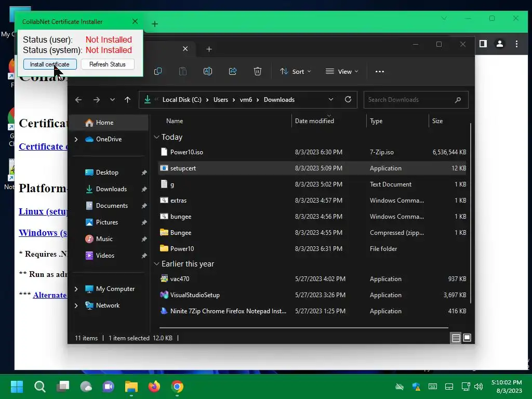Switch to Details view layout icon
This screenshot has height=399, width=532.
tap(456, 338)
